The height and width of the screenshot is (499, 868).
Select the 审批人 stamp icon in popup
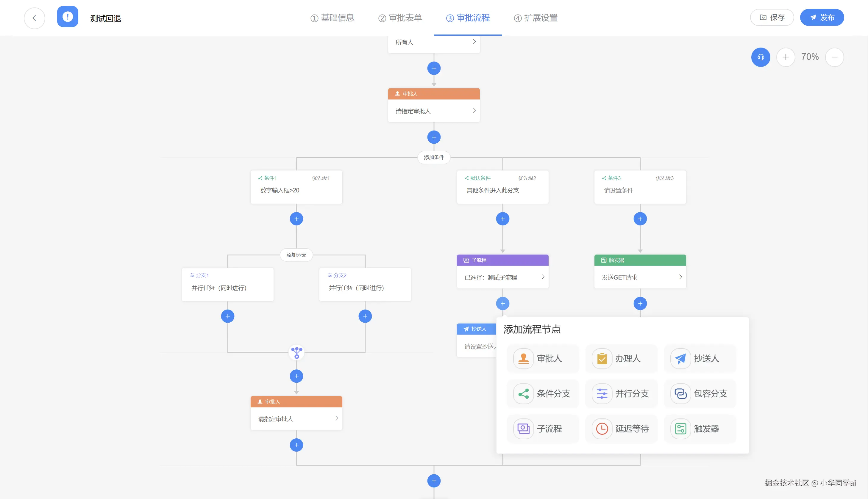523,358
